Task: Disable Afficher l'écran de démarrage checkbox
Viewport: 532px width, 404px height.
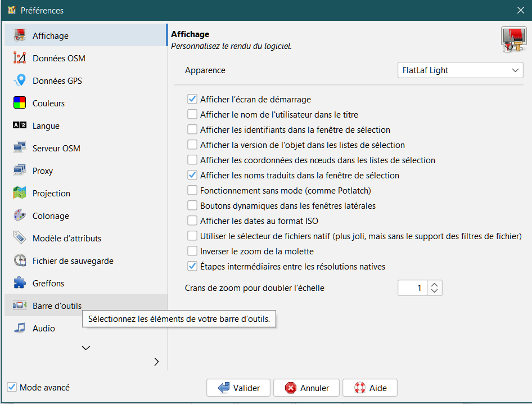Action: (x=192, y=100)
